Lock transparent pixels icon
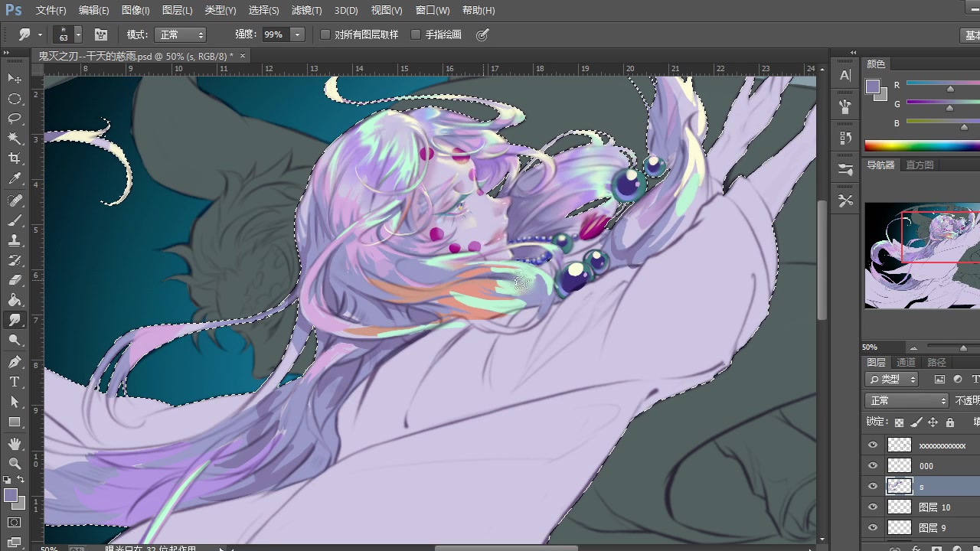Screen dimensions: 980x551 click(899, 422)
